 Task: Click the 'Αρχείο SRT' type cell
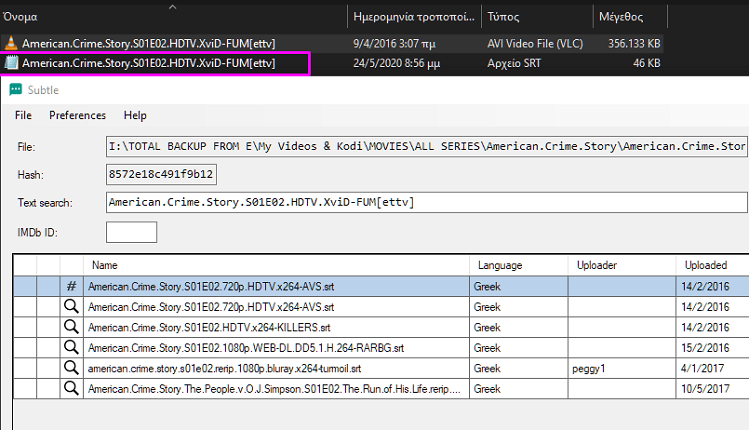click(x=514, y=63)
